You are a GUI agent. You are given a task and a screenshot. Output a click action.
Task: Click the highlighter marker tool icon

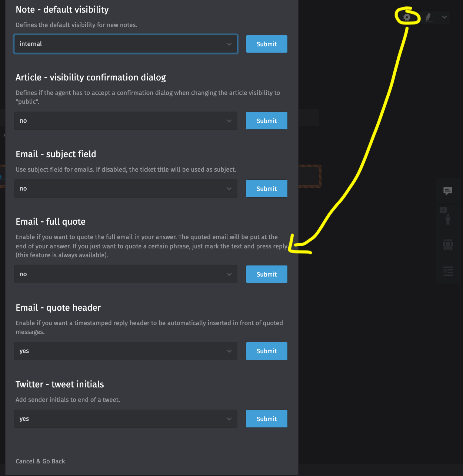tap(429, 17)
